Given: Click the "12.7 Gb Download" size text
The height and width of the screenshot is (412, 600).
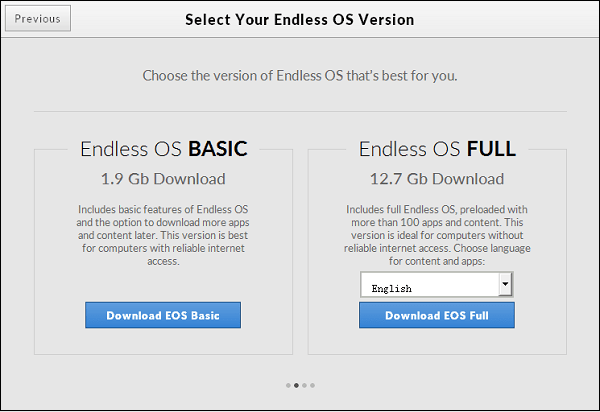Looking at the screenshot, I should (437, 180).
